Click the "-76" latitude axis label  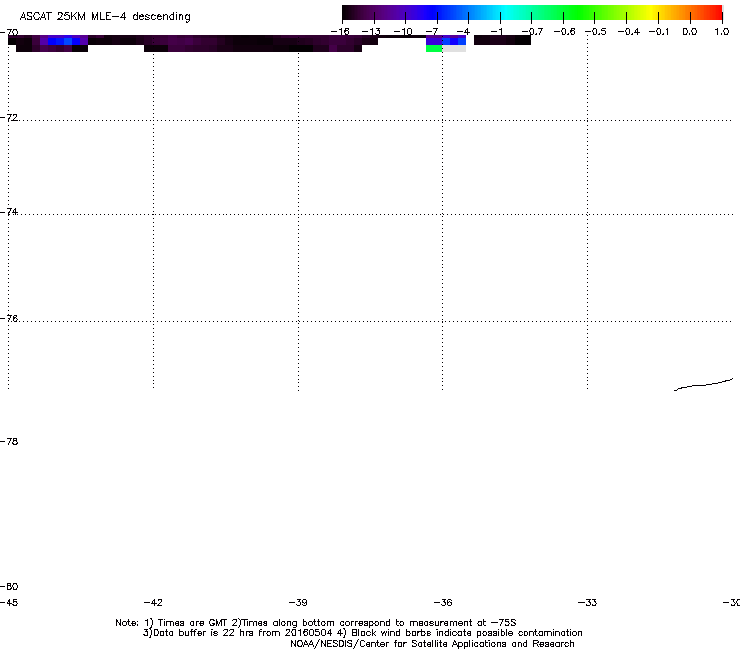click(x=9, y=318)
